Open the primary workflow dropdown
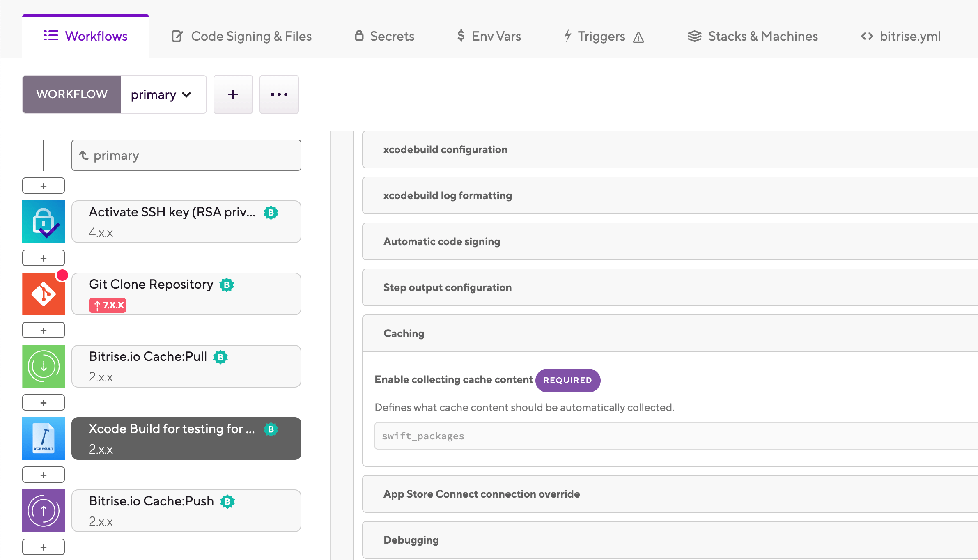 click(163, 94)
